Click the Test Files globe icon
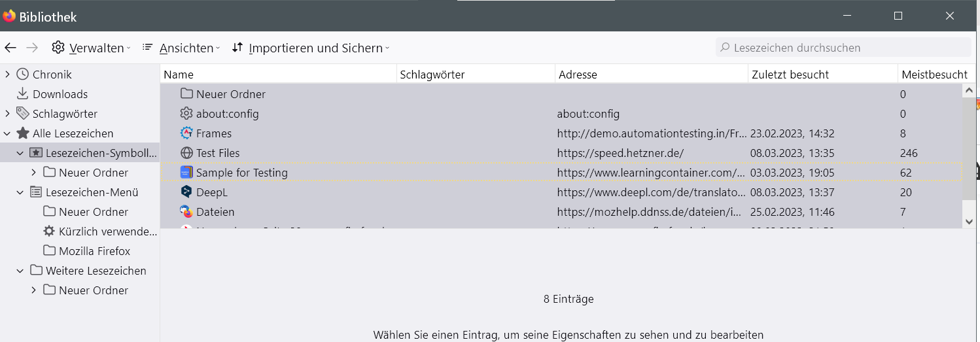980x342 pixels. click(x=186, y=153)
